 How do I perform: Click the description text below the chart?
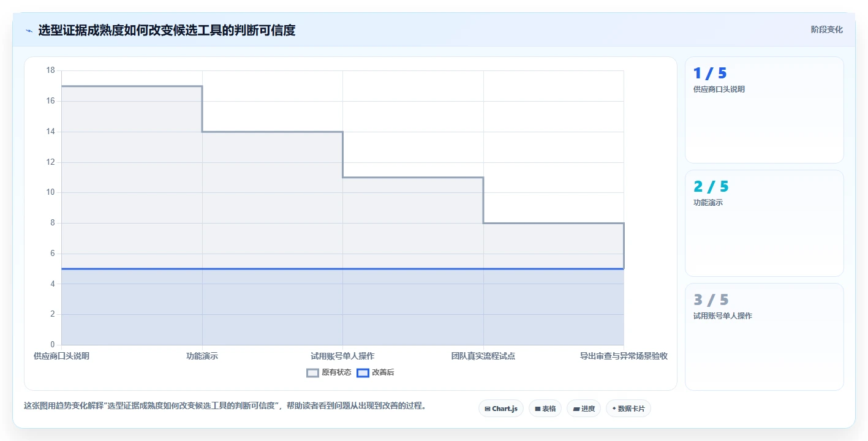click(225, 405)
